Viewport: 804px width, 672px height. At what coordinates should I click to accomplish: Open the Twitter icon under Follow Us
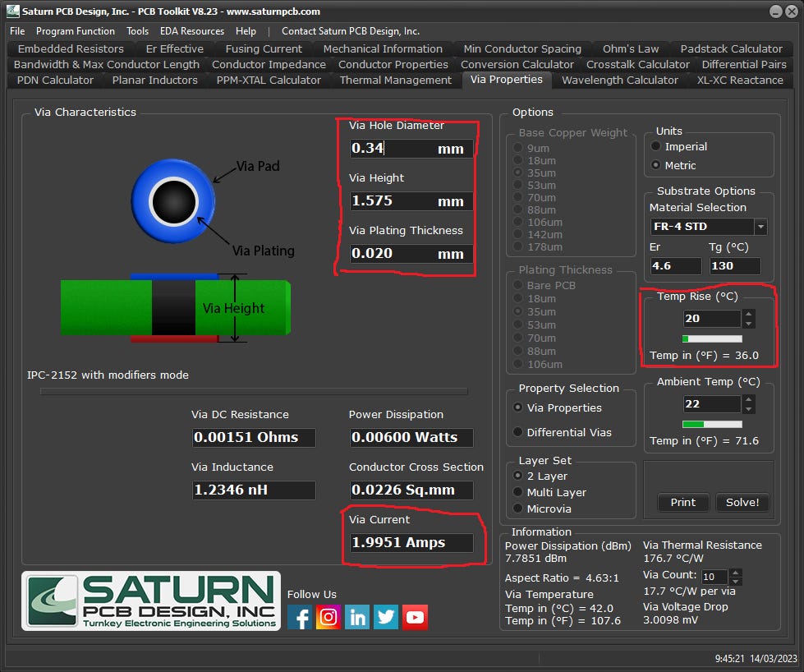tap(386, 617)
